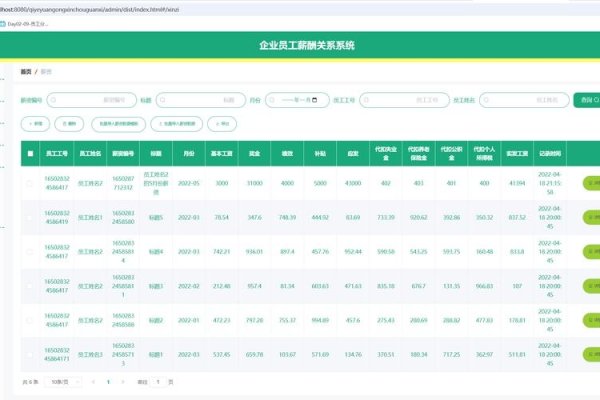
Task: Select the 标题2 row checkbox
Action: click(x=30, y=320)
